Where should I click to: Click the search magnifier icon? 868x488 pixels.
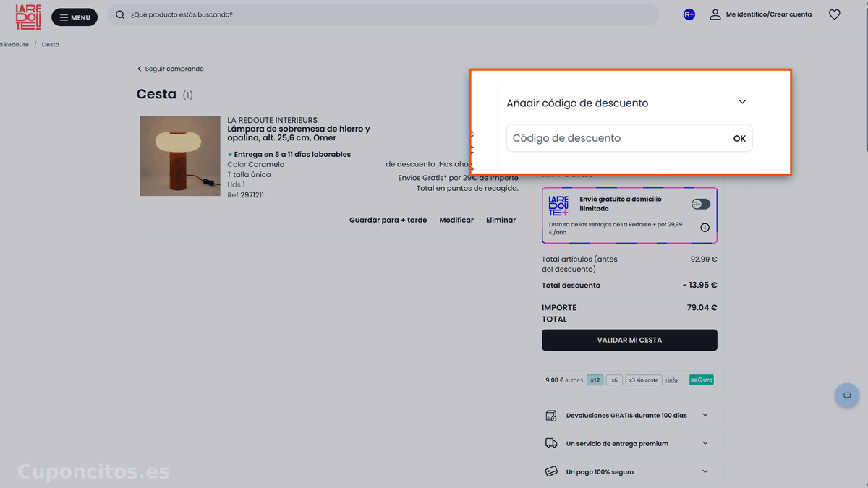[x=120, y=14]
